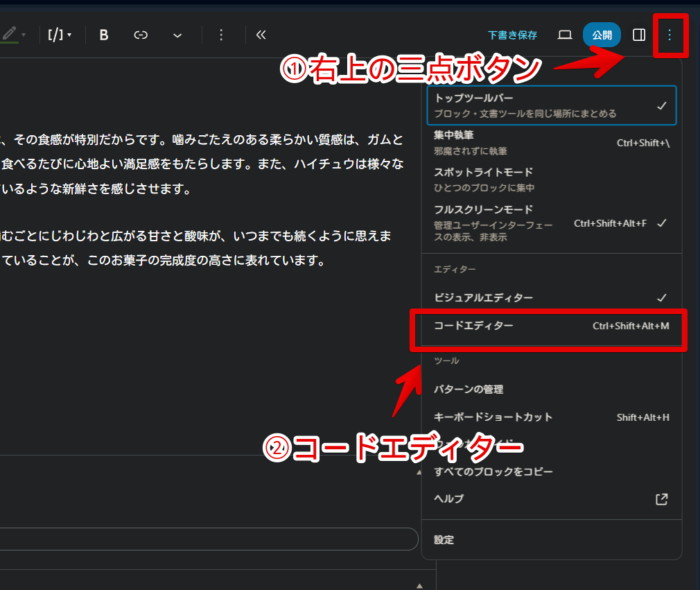Toggle トップツールバー option
This screenshot has height=590, width=700.
coord(552,105)
